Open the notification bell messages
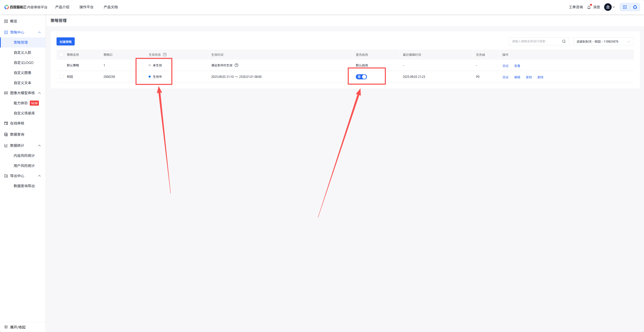This screenshot has width=644, height=332. click(x=589, y=7)
